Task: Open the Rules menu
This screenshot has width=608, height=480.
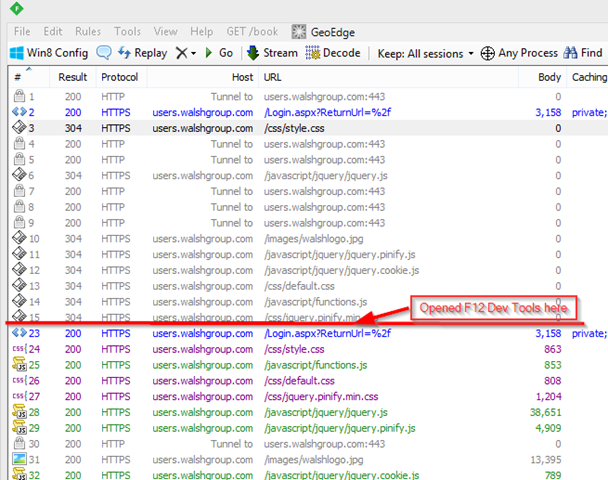Action: [87, 32]
